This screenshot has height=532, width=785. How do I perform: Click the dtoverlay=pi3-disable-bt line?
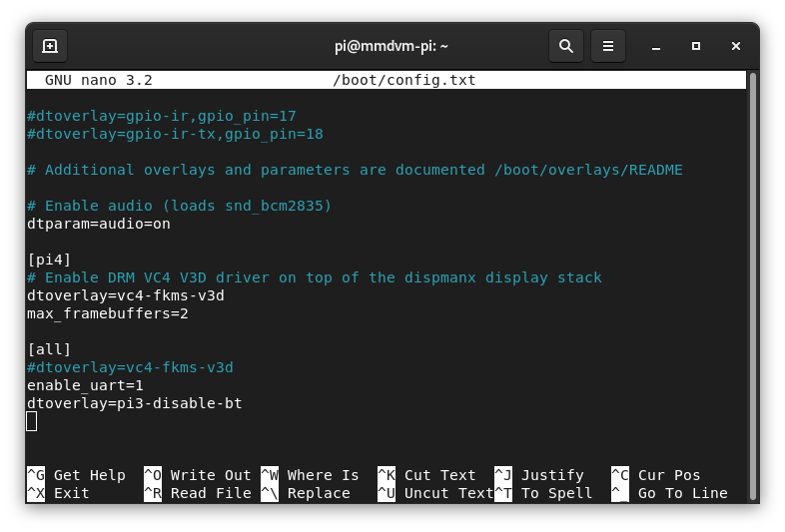pyautogui.click(x=135, y=403)
